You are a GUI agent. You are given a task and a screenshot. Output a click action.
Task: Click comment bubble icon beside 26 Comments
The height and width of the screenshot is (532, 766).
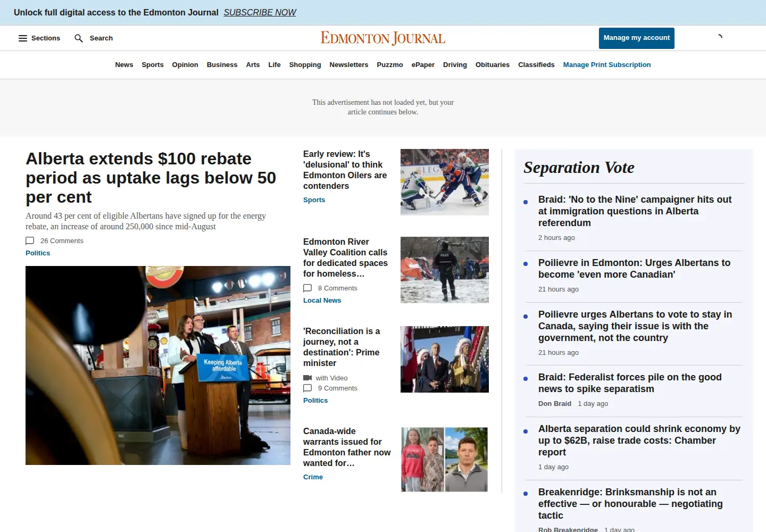[x=30, y=241]
